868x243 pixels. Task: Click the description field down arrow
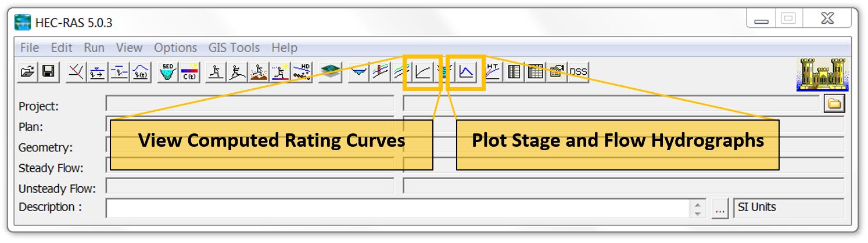[698, 213]
